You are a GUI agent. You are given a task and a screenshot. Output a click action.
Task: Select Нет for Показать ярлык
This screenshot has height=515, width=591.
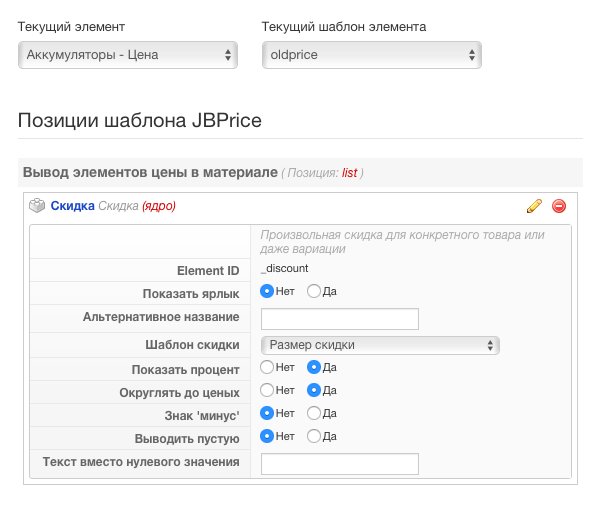(x=267, y=291)
